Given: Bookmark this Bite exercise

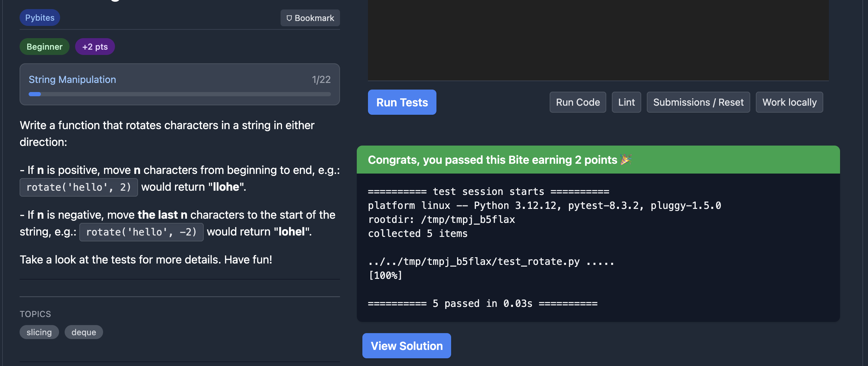Looking at the screenshot, I should pyautogui.click(x=310, y=18).
